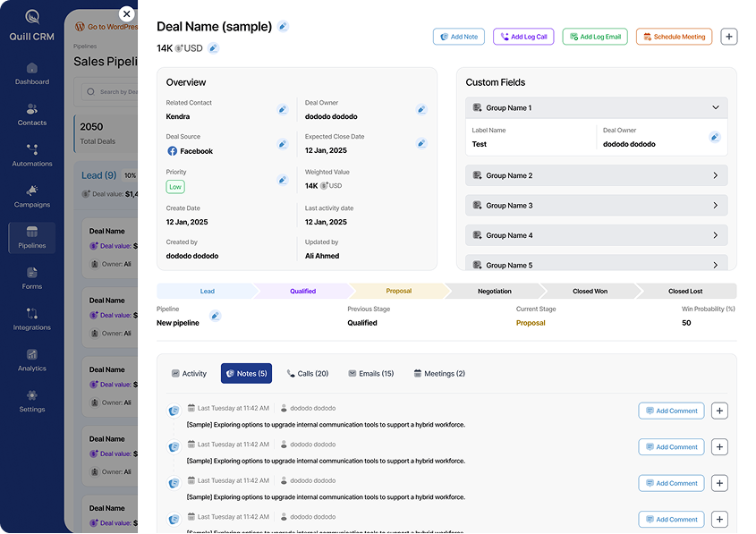The image size is (756, 534).
Task: Move the deal to Closed Won stage
Action: (x=590, y=292)
